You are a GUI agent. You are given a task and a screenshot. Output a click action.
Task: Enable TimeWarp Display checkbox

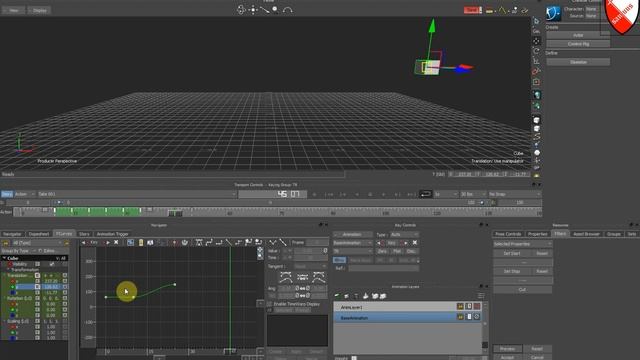(x=270, y=304)
